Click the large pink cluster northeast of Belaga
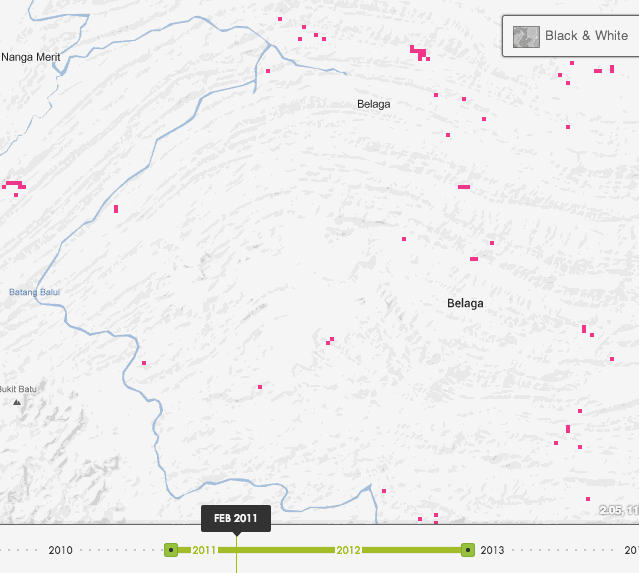Screen dimensions: 639x573 419,51
